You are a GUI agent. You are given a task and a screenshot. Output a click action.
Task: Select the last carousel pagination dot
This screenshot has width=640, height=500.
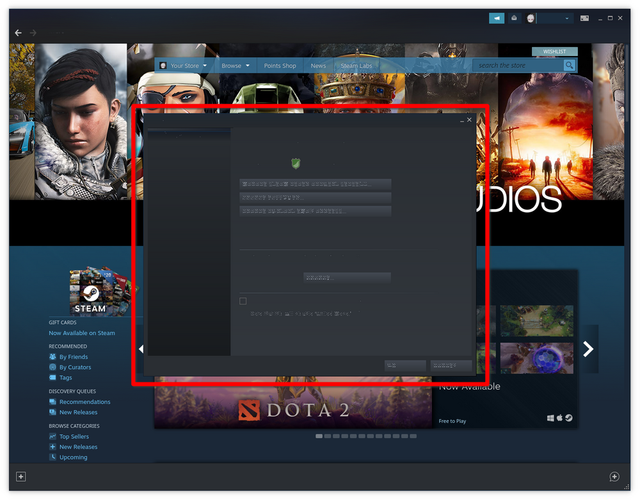(x=413, y=436)
